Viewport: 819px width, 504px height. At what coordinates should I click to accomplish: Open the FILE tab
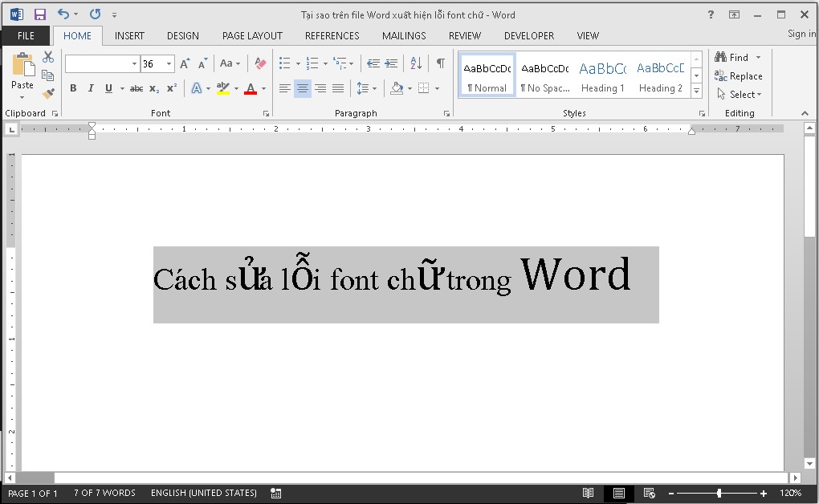pos(26,36)
